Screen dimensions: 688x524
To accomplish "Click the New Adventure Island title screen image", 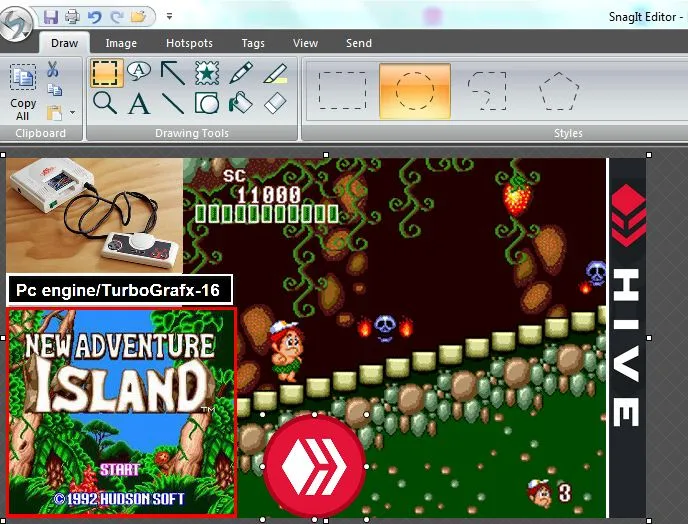I will [122, 413].
